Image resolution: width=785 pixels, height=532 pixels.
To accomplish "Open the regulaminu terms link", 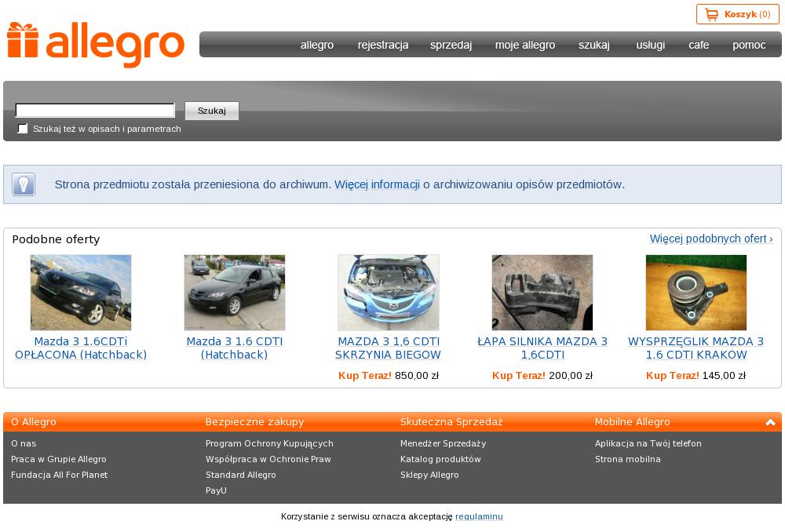I will click(479, 516).
